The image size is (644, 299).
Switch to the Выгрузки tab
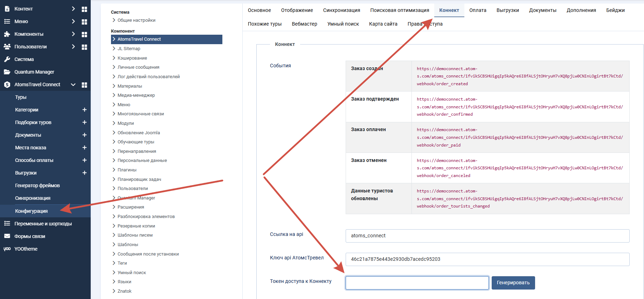(507, 10)
